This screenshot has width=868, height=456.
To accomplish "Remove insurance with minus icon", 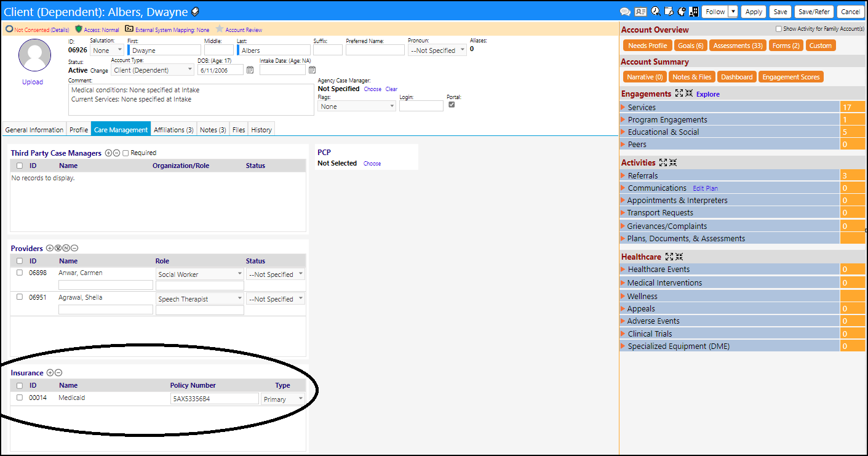I will [x=58, y=372].
